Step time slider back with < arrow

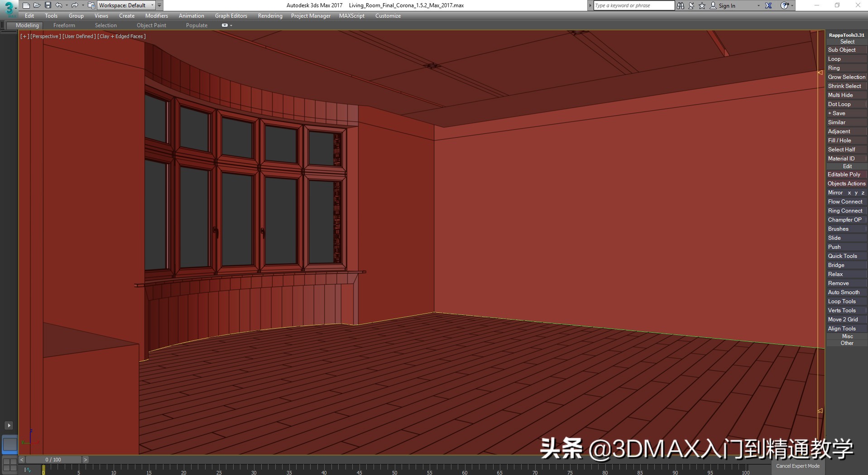pyautogui.click(x=21, y=460)
